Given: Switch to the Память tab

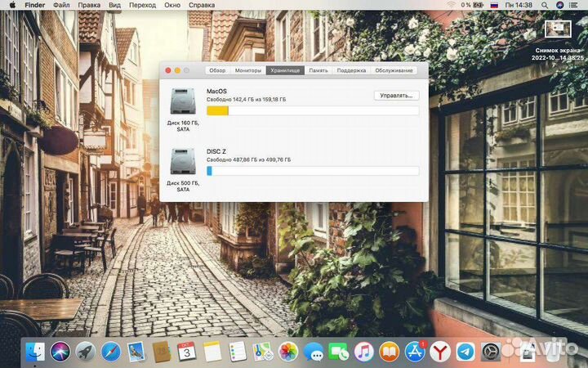Looking at the screenshot, I should [318, 70].
